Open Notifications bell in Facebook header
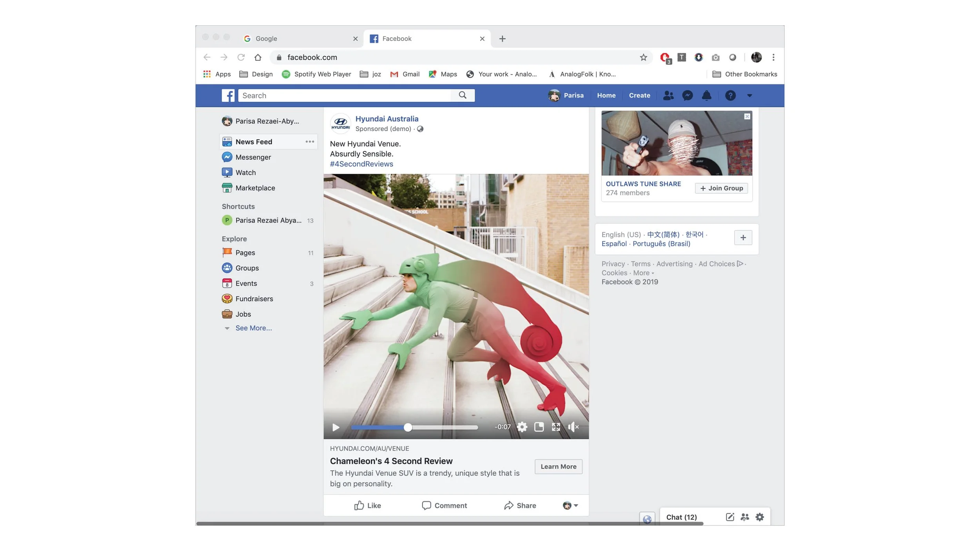 click(706, 95)
